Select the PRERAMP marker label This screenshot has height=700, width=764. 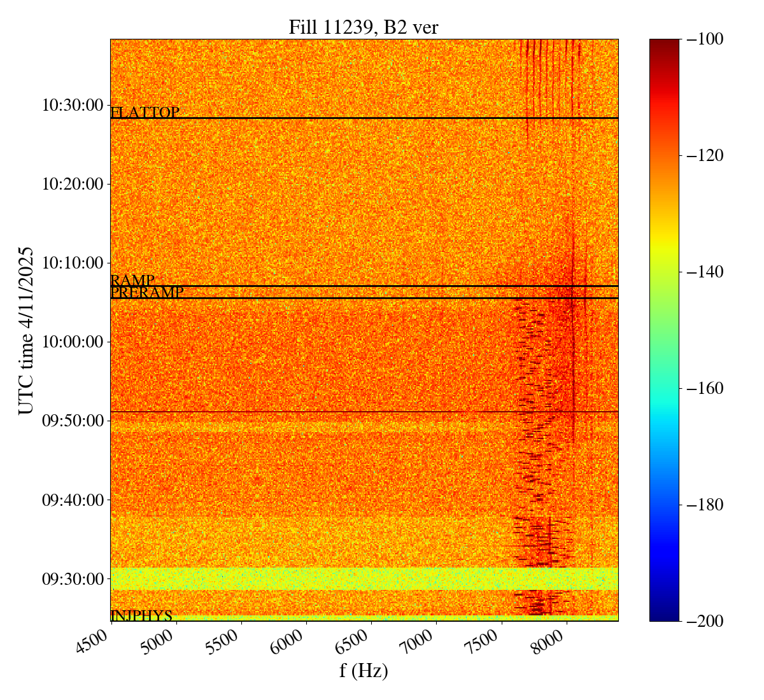tap(147, 293)
